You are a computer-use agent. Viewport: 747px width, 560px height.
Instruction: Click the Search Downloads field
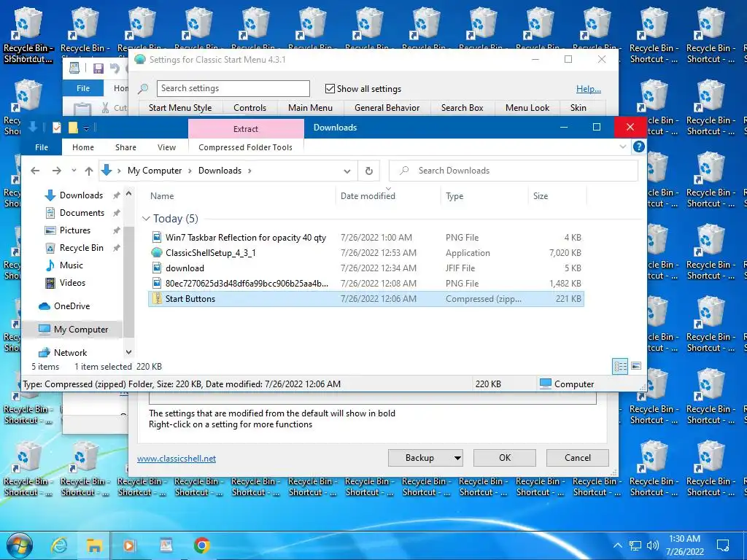click(x=514, y=171)
